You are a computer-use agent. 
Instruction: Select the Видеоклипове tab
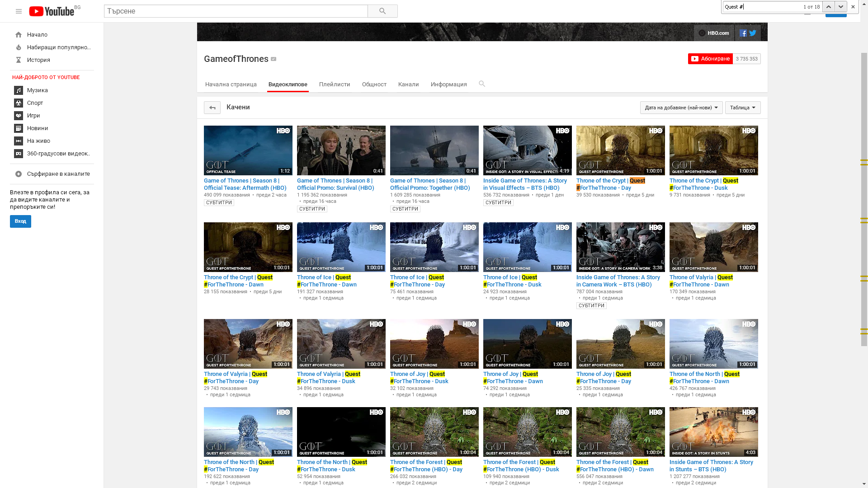tap(288, 84)
